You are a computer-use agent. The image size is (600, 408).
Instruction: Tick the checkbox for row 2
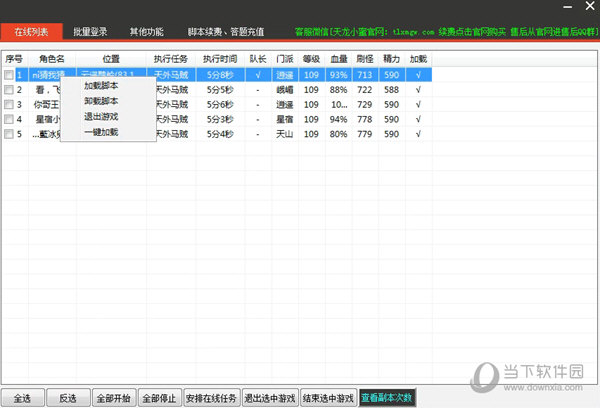click(x=9, y=90)
